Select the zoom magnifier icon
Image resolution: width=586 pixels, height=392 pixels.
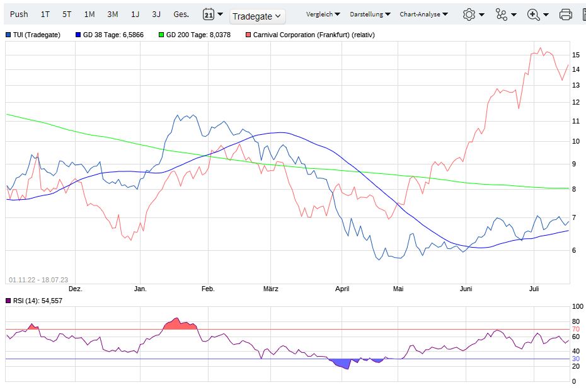533,14
